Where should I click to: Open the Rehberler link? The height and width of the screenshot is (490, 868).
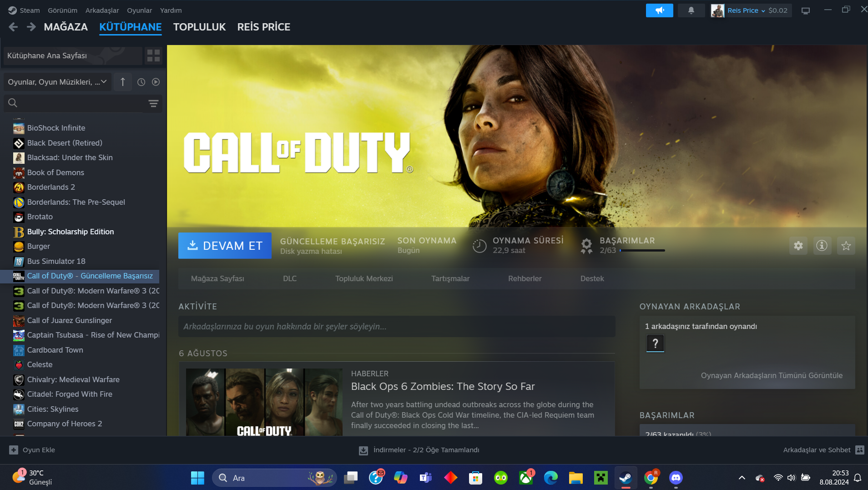click(x=525, y=278)
